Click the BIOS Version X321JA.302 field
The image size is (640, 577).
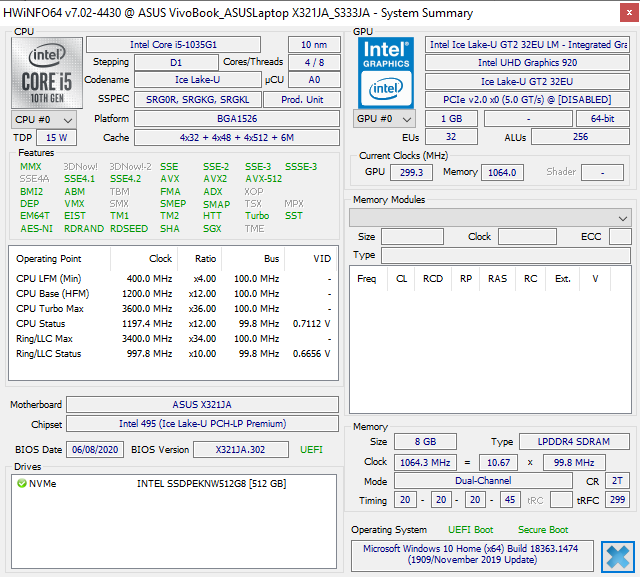click(x=239, y=449)
